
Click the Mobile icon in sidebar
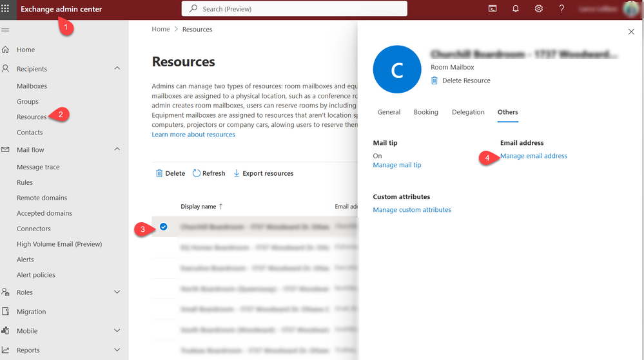(5, 330)
